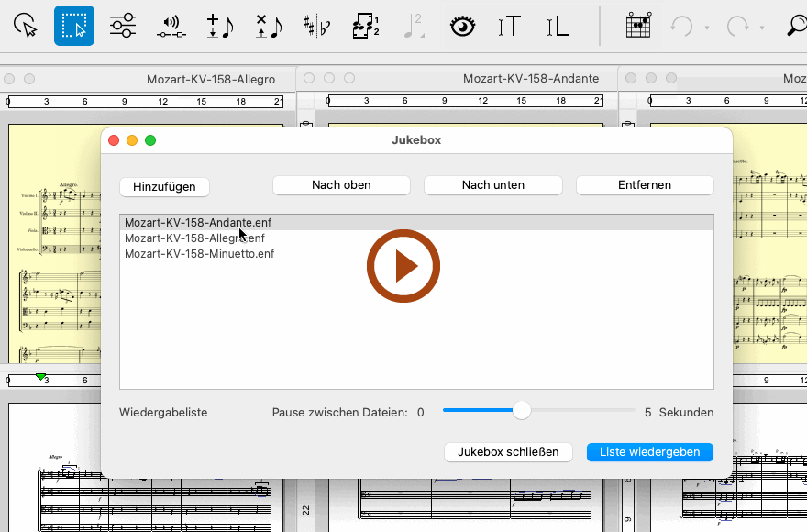
Task: Click the Hinzufügen button
Action: [164, 186]
